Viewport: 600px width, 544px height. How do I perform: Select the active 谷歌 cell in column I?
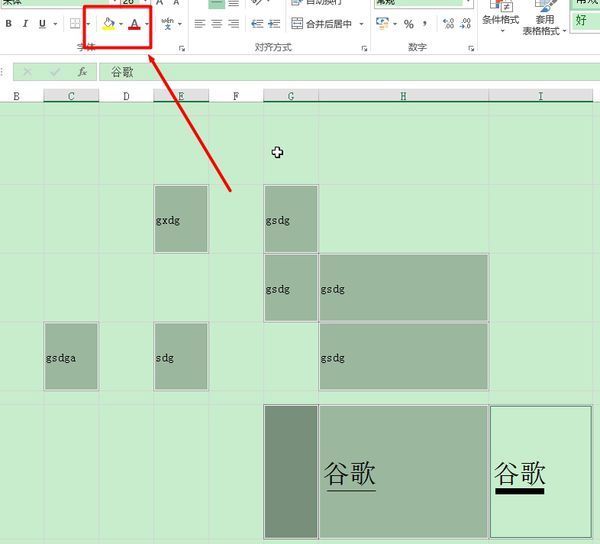point(541,472)
